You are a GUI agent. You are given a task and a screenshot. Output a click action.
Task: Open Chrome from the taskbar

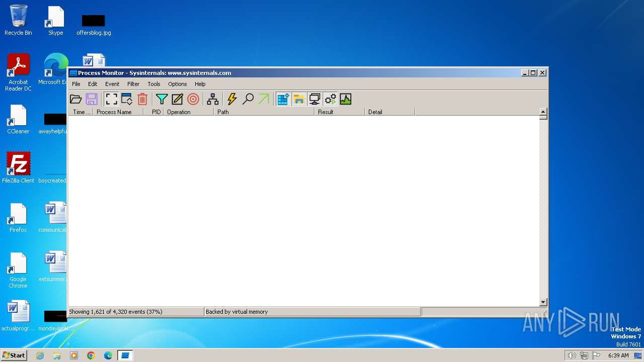point(91,355)
